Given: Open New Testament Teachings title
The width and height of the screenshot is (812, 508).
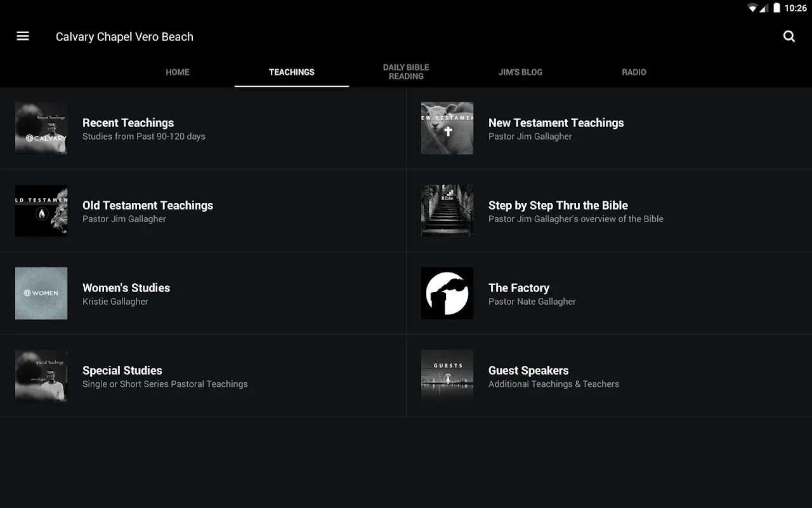Looking at the screenshot, I should tap(556, 123).
